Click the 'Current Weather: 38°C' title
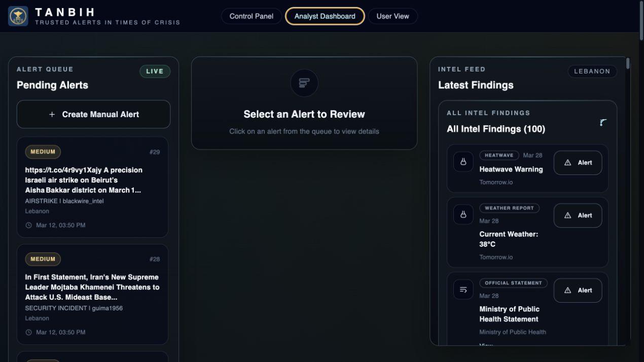 click(509, 239)
